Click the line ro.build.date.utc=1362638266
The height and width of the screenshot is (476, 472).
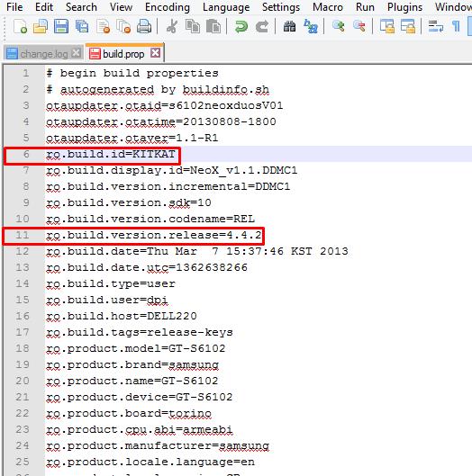click(147, 267)
